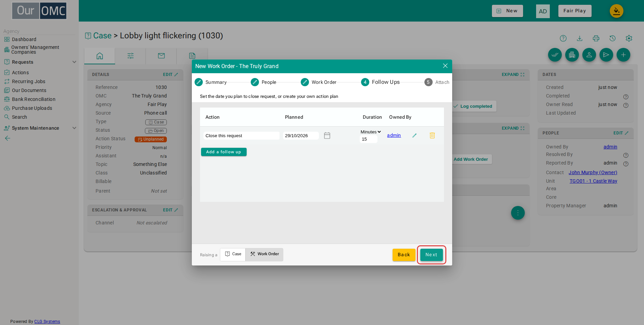The height and width of the screenshot is (325, 644).
Task: Choose Minutes duration unit dropdown
Action: coord(371,132)
